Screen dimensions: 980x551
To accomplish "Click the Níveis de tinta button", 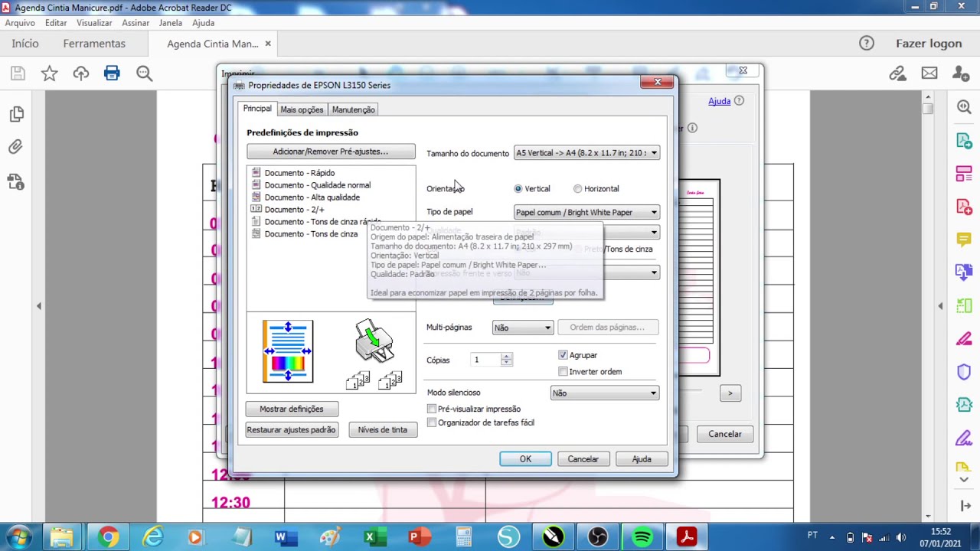I will tap(383, 430).
